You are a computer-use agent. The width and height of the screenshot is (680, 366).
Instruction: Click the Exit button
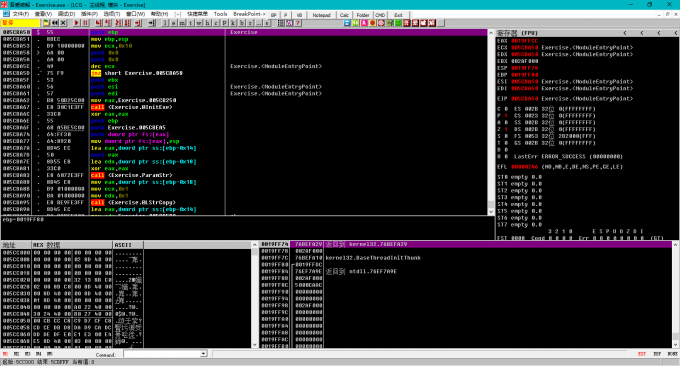click(x=398, y=15)
